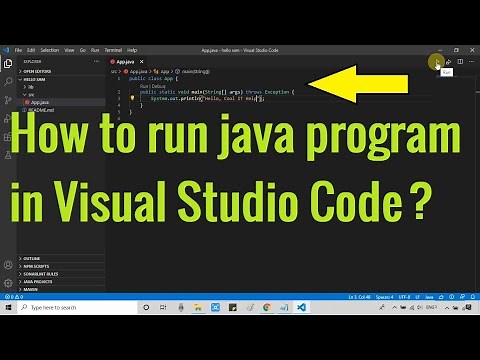Open README.md in the Explorer tree
This screenshot has width=480, height=360.
click(x=61, y=110)
